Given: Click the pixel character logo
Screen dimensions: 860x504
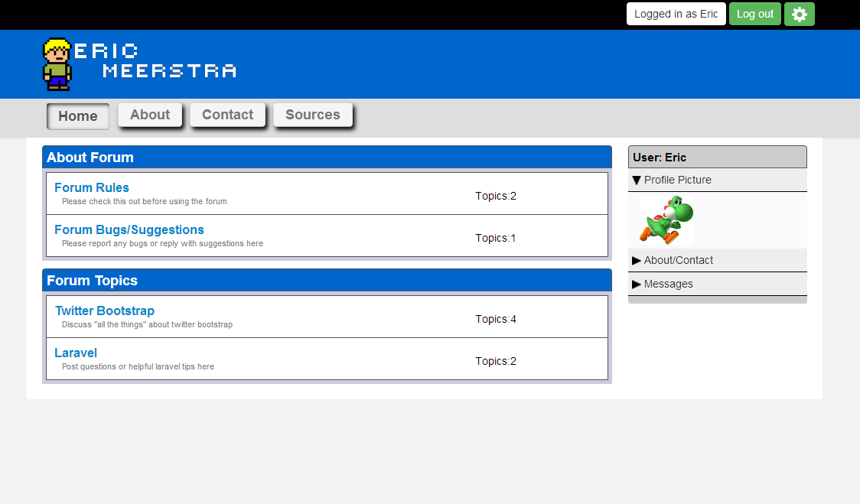Looking at the screenshot, I should pyautogui.click(x=57, y=64).
